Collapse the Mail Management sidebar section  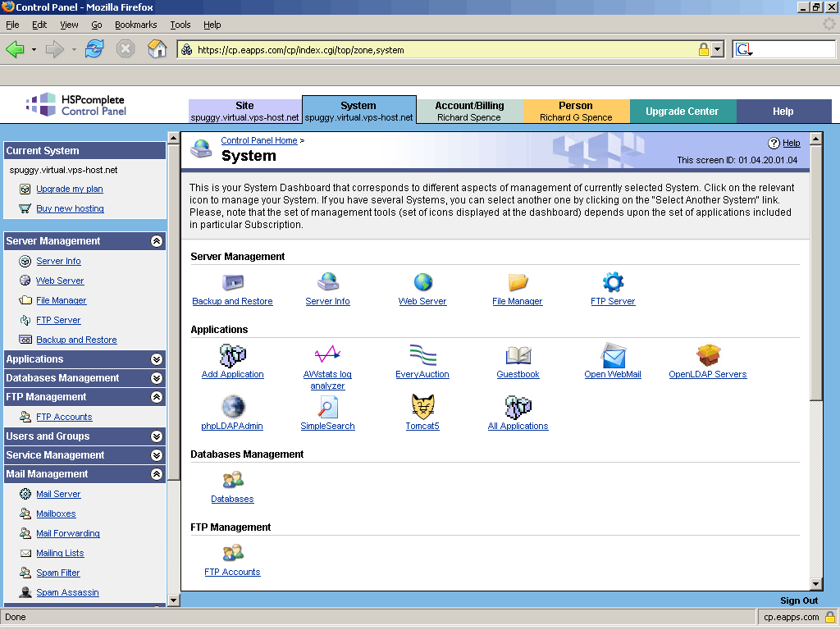coord(157,474)
